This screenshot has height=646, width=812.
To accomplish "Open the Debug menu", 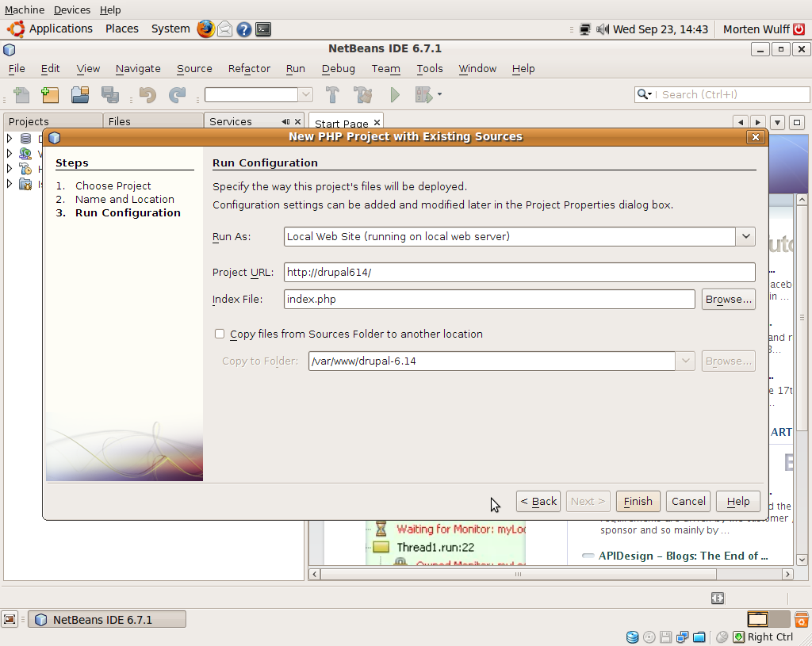I will (x=338, y=68).
